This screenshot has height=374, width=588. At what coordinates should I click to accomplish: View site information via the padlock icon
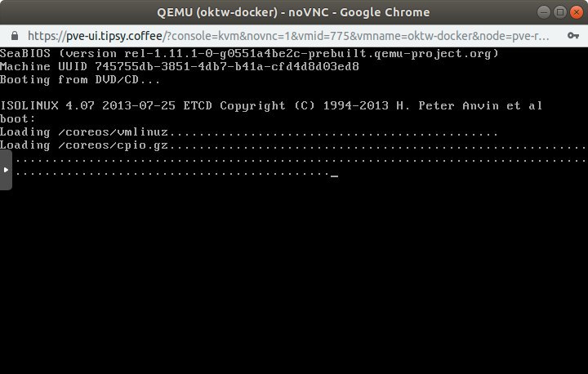point(15,36)
